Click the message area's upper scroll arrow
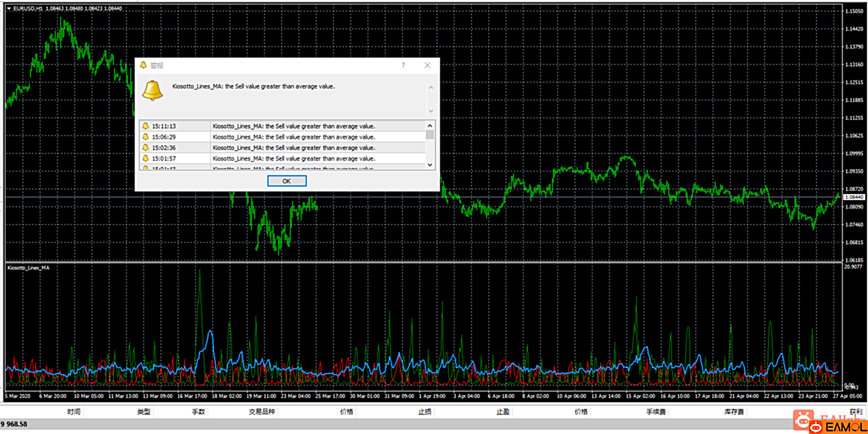The width and height of the screenshot is (868, 434). tap(431, 87)
